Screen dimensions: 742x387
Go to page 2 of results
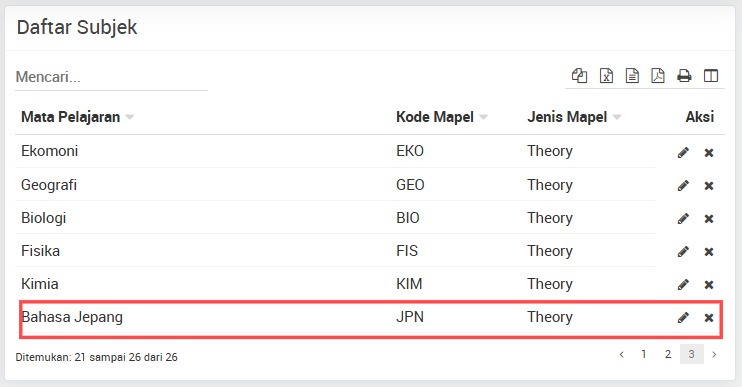[x=667, y=354]
